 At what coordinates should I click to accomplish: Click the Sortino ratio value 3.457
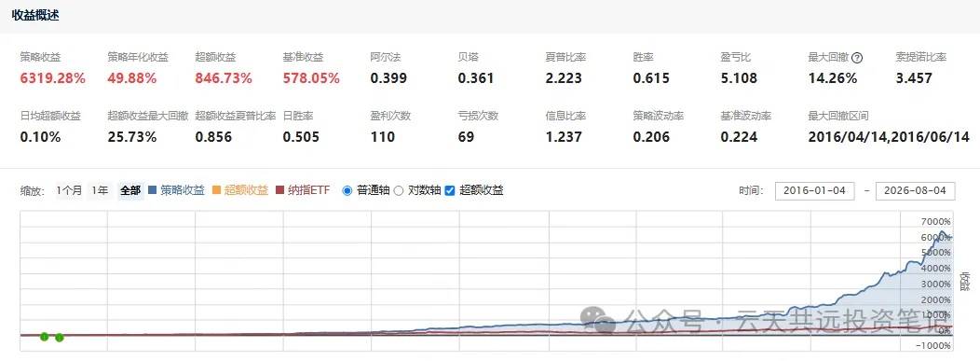(x=913, y=78)
